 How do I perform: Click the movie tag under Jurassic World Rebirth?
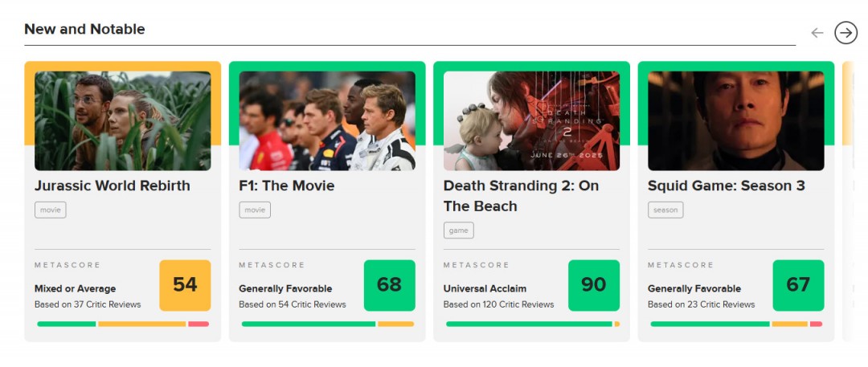pos(50,210)
